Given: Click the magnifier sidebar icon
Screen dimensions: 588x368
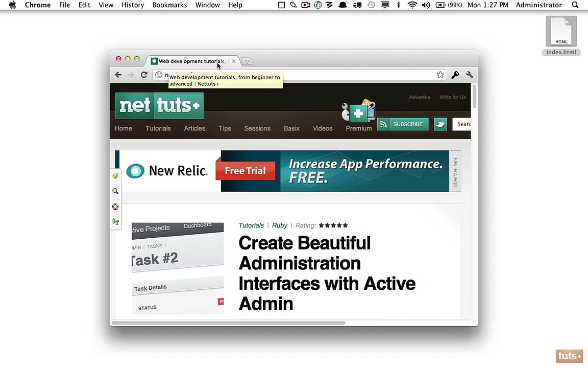Looking at the screenshot, I should pyautogui.click(x=115, y=191).
